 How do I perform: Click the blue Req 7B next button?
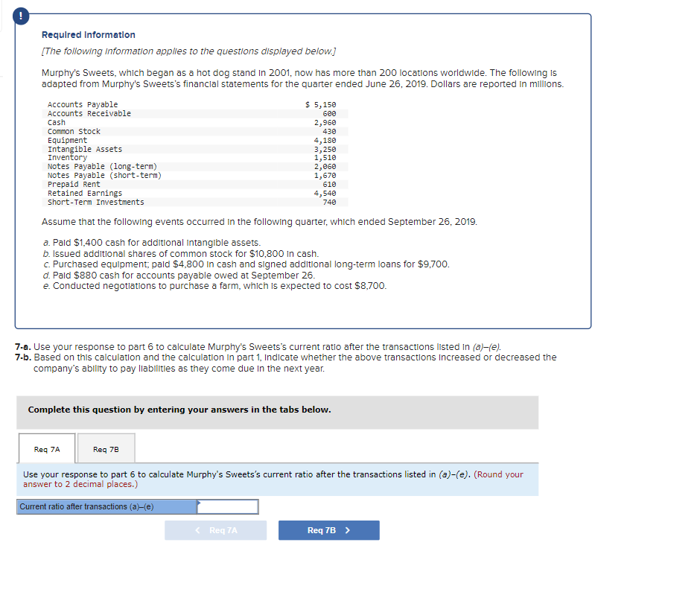point(329,530)
